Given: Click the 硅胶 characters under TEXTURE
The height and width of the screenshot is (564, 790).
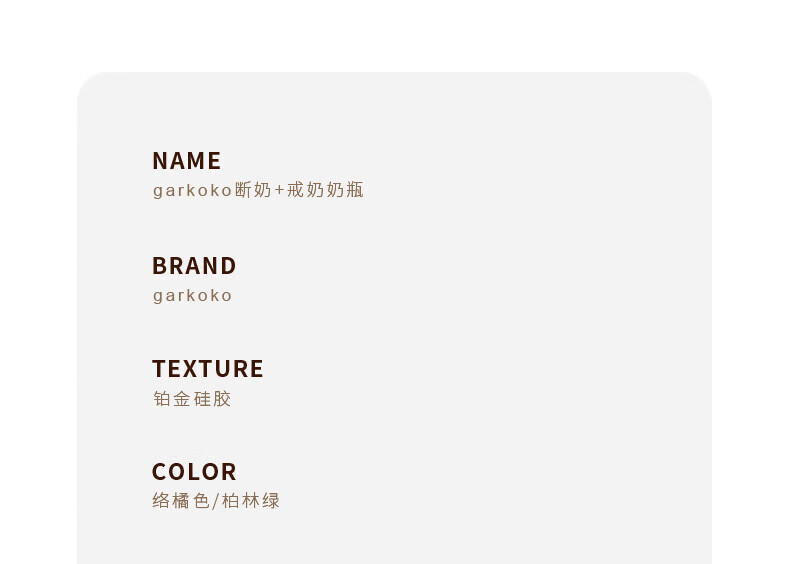Looking at the screenshot, I should tap(212, 399).
